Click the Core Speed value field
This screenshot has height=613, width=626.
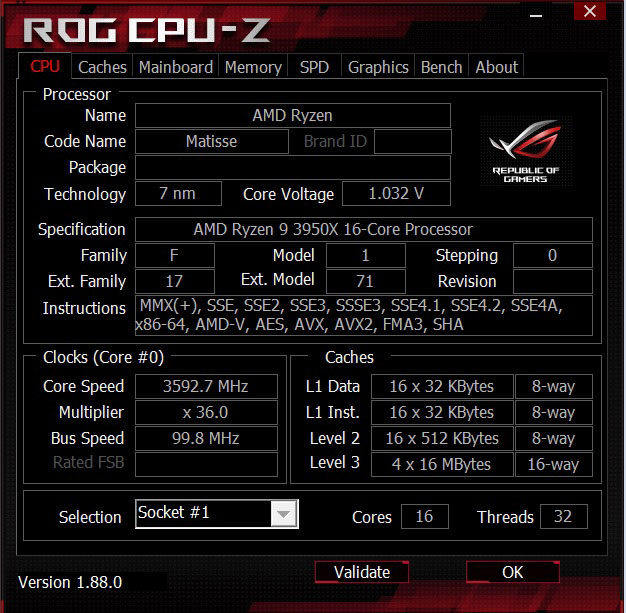pos(206,386)
